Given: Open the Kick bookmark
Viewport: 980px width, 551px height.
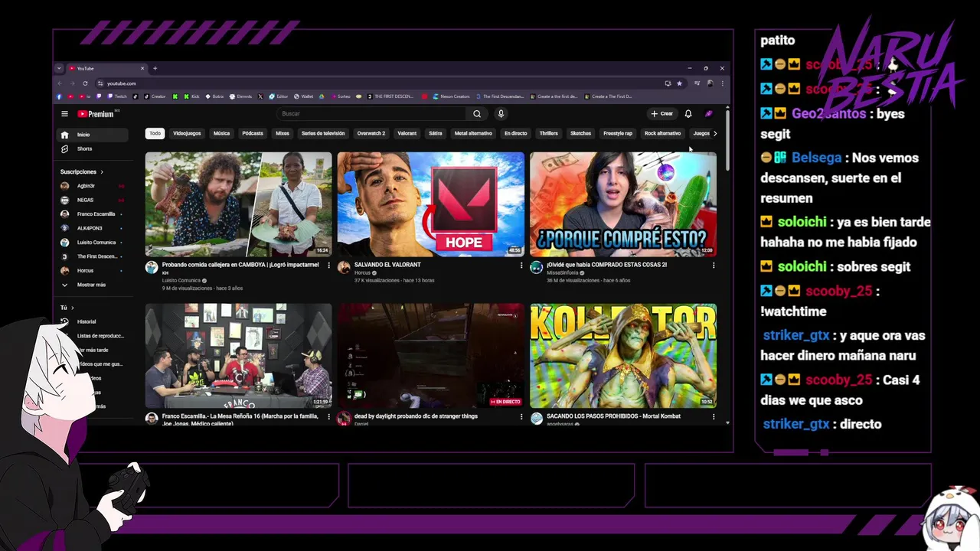Looking at the screenshot, I should coord(191,96).
